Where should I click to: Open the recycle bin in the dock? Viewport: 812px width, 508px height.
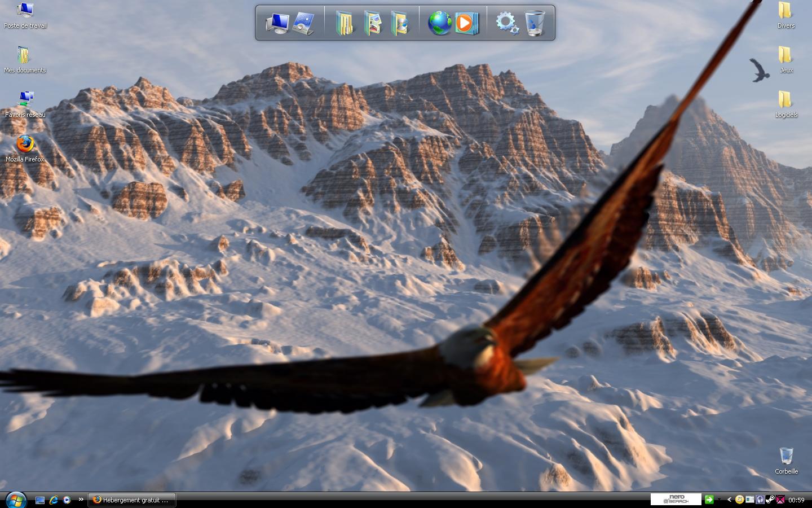(x=535, y=23)
